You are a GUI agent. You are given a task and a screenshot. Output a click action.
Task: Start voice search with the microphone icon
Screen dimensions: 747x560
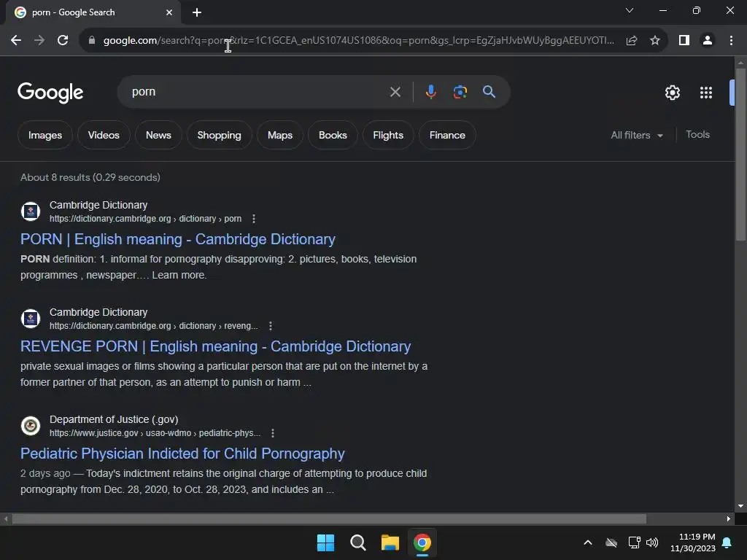pyautogui.click(x=430, y=92)
